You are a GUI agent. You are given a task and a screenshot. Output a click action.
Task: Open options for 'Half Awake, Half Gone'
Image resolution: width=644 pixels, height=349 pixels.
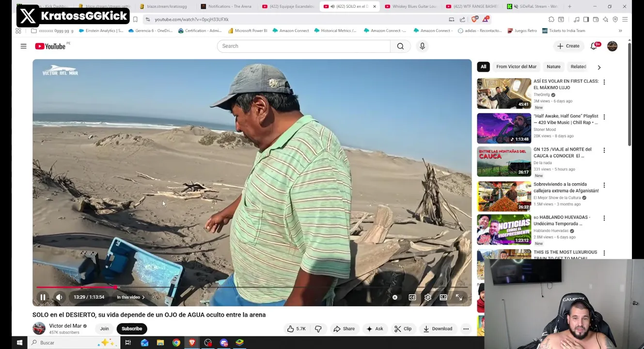tap(604, 117)
